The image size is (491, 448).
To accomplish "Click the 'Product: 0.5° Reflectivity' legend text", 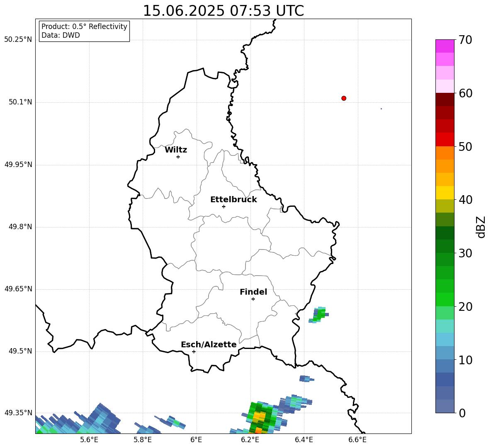I will coord(84,26).
